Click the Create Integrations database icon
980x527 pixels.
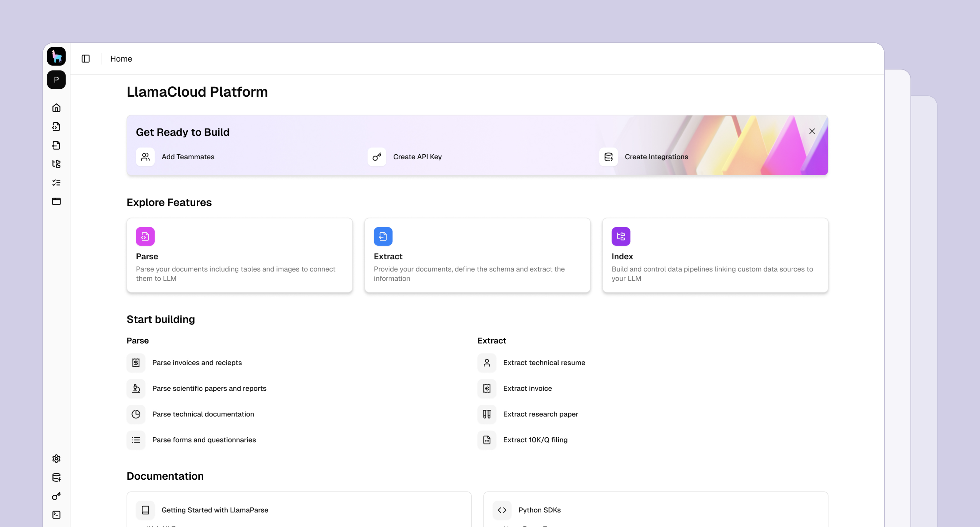pyautogui.click(x=608, y=157)
